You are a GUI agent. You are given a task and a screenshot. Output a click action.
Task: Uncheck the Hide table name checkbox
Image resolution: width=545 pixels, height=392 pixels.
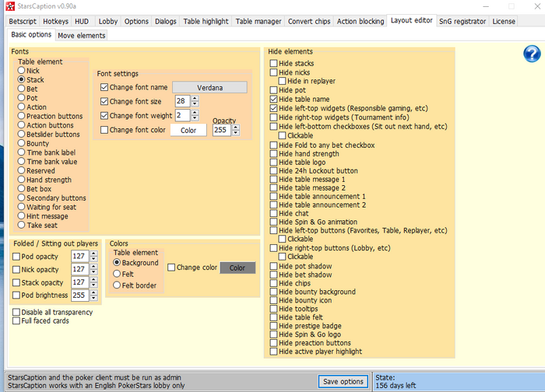point(273,100)
